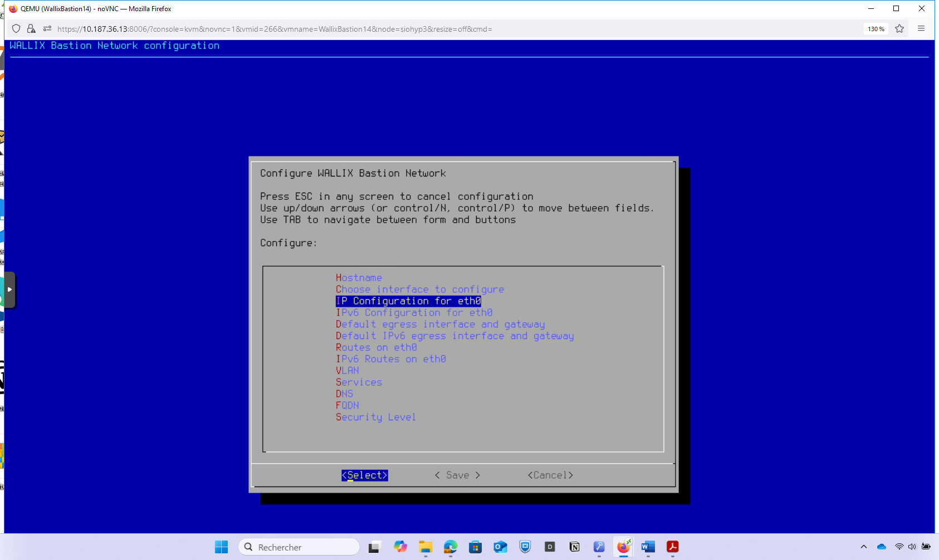Select the Hostname menu entry
The image size is (939, 560).
[x=359, y=278]
